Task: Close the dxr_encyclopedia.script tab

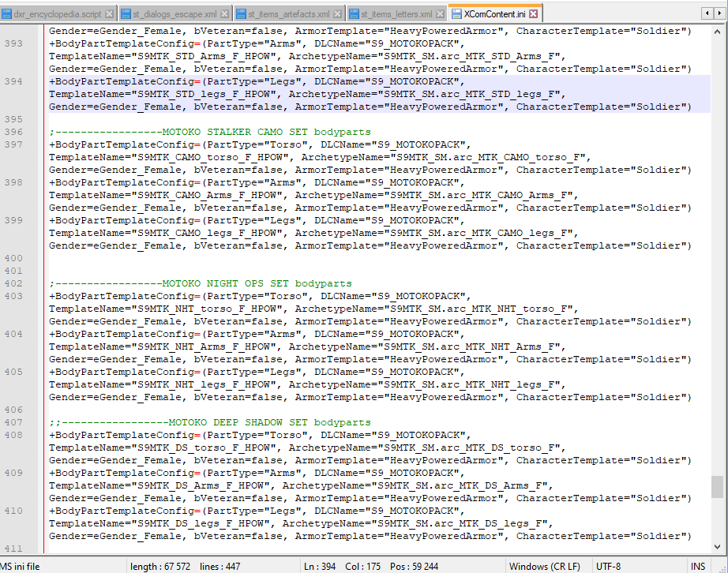Action: pyautogui.click(x=109, y=14)
